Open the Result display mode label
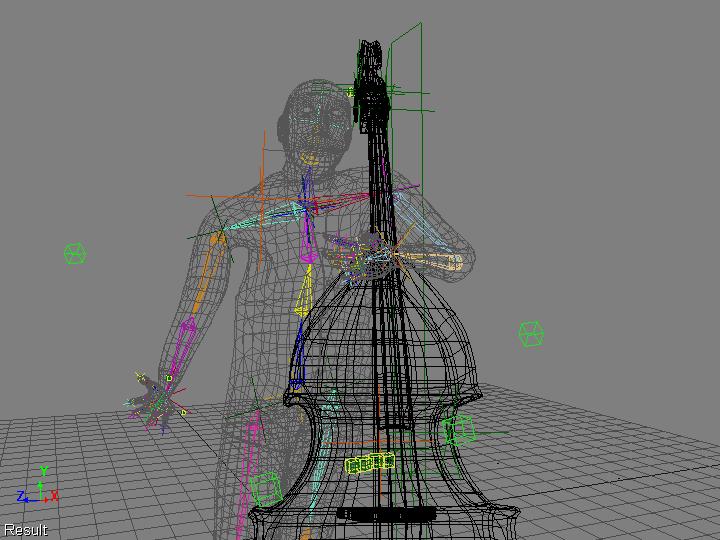720x540 pixels. (x=25, y=530)
